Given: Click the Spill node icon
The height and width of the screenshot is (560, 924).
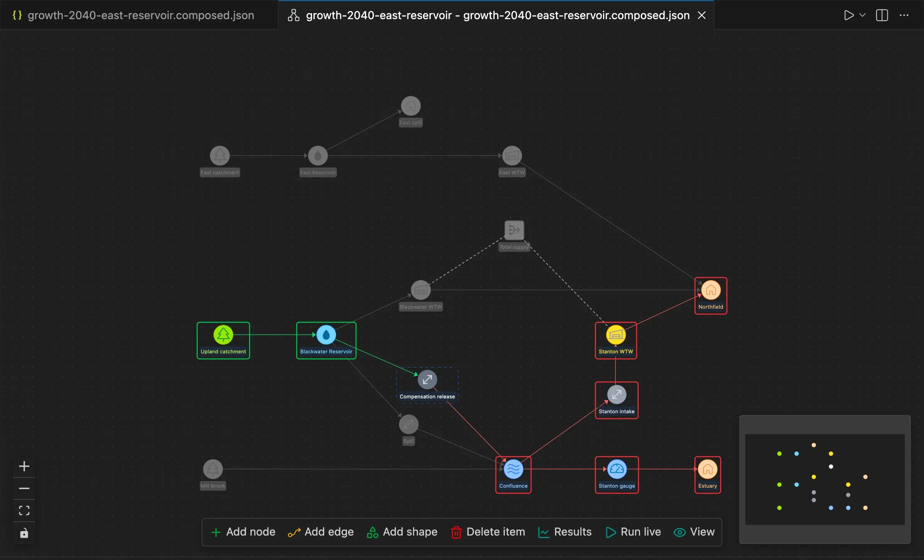Looking at the screenshot, I should point(408,424).
